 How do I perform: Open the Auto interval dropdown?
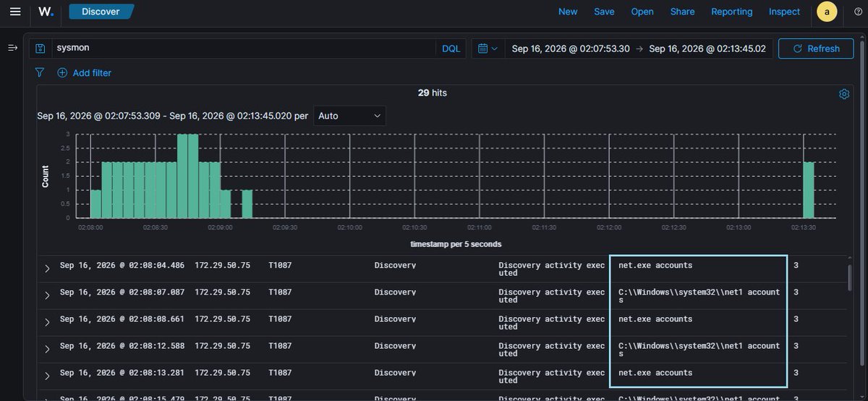click(349, 116)
